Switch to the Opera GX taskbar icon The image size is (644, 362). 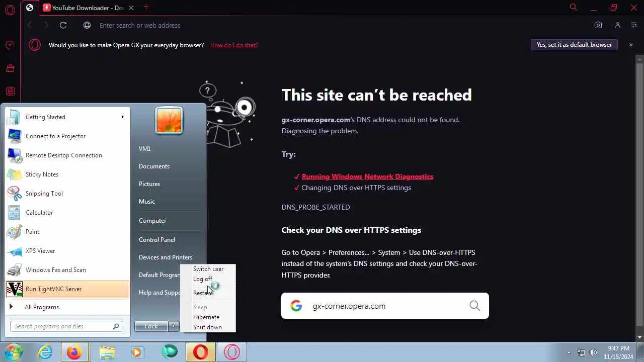tap(232, 352)
